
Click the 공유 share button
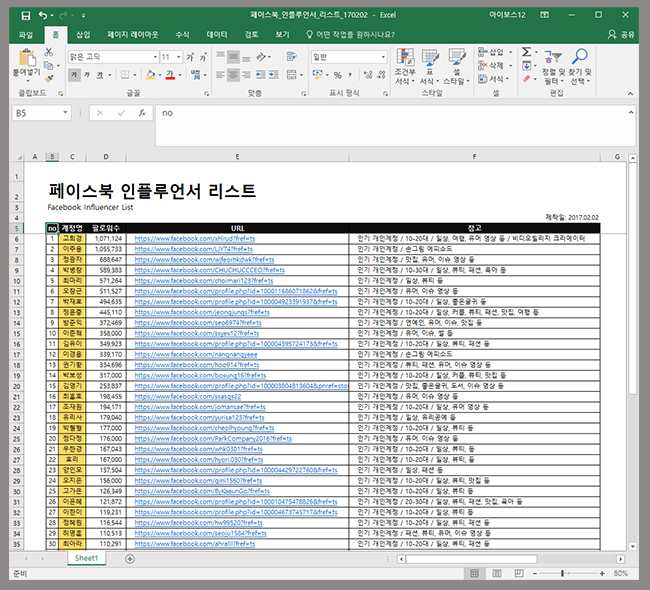click(x=621, y=34)
